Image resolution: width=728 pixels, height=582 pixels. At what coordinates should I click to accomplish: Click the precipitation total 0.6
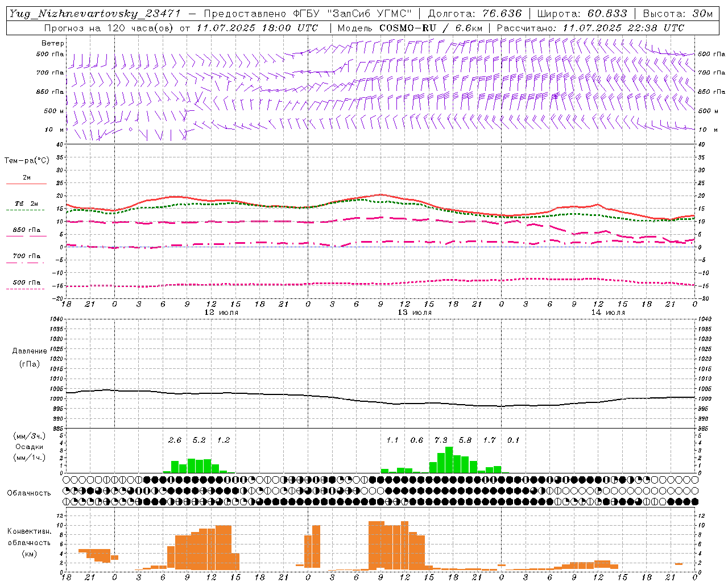pos(416,440)
